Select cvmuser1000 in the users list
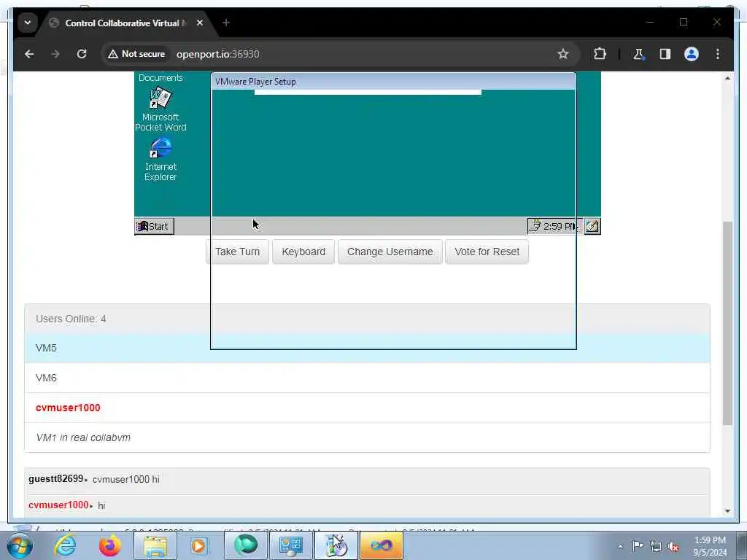This screenshot has width=747, height=560. point(368,408)
